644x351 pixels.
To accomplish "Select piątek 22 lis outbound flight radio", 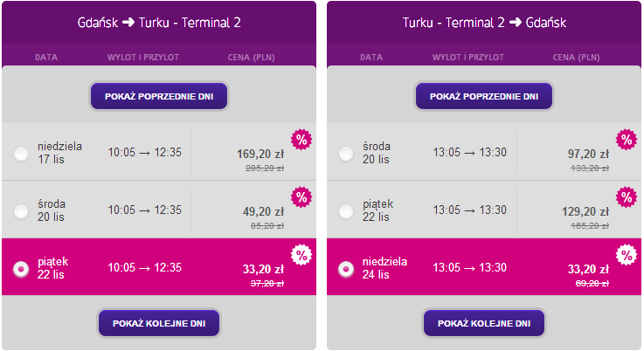I will coord(21,268).
